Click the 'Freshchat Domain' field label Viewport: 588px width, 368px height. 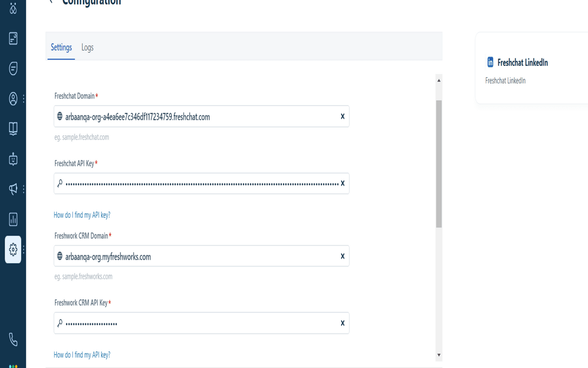tap(74, 96)
